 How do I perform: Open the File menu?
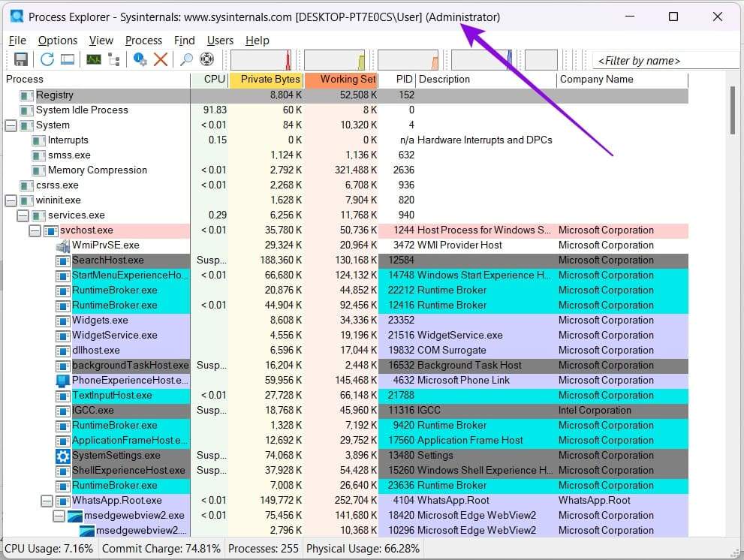tap(17, 41)
